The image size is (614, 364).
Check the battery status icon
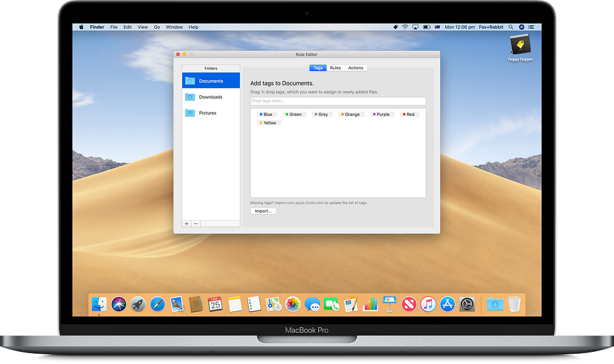point(427,27)
